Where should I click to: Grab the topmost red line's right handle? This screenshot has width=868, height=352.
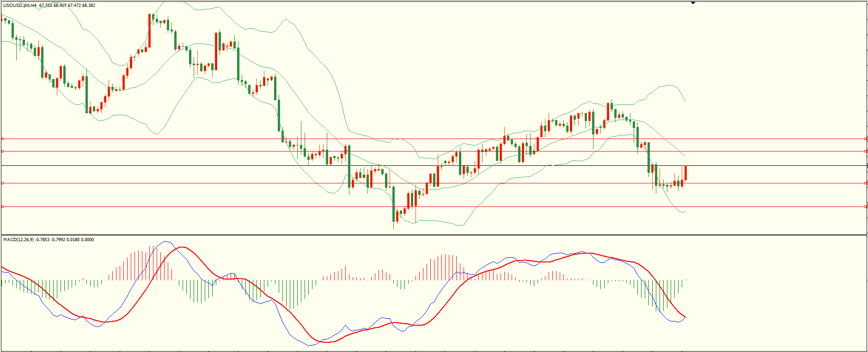point(865,139)
